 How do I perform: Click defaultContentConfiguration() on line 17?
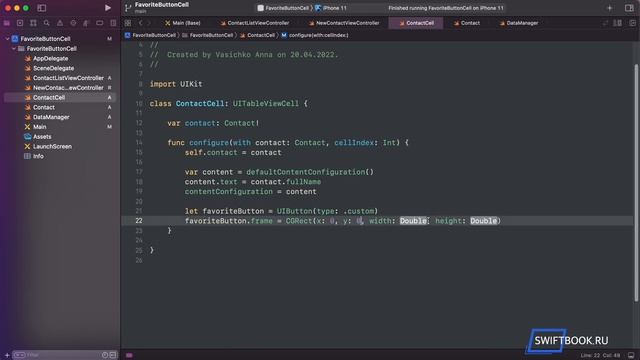pyautogui.click(x=310, y=172)
